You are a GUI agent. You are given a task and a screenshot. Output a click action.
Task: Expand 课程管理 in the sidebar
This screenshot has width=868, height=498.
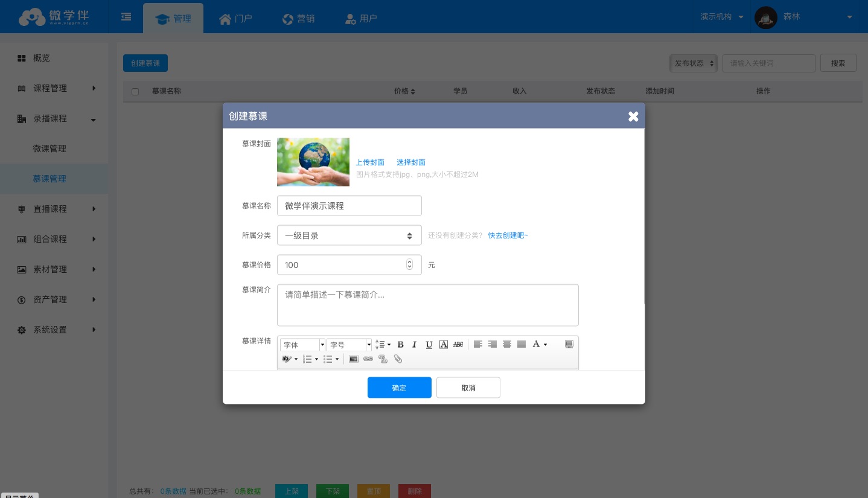tap(54, 88)
